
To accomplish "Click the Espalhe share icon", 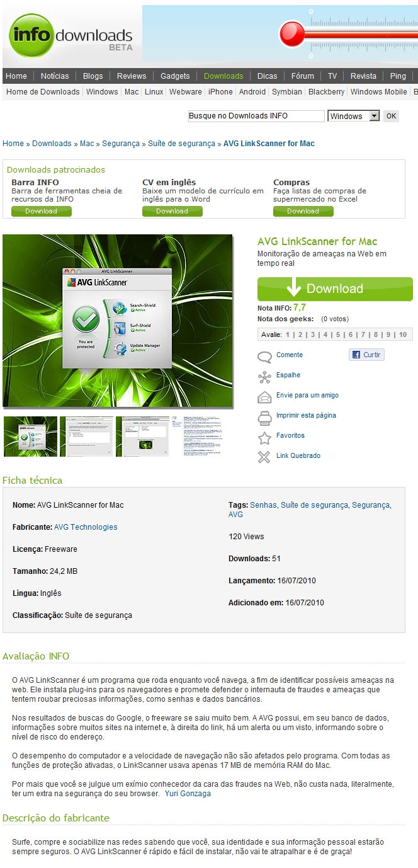I will [264, 377].
